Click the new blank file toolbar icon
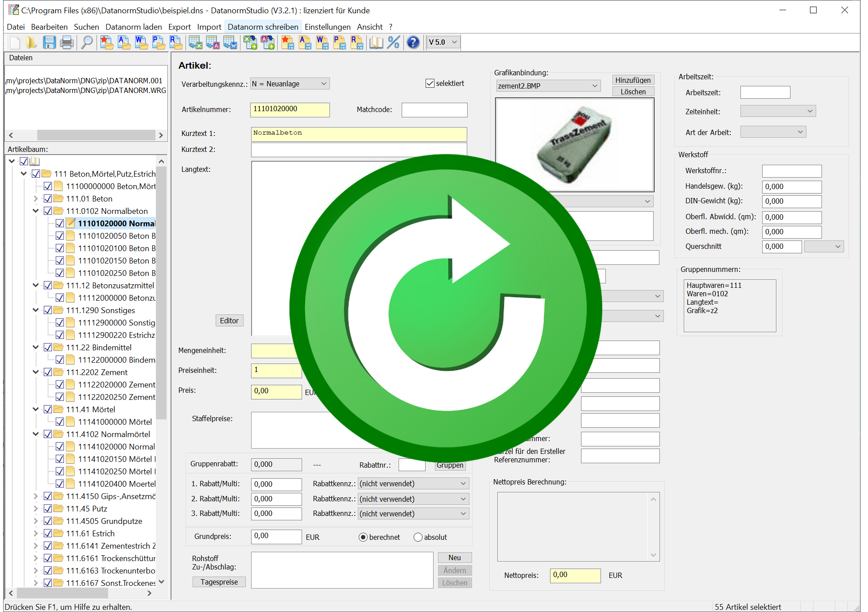 tap(15, 43)
